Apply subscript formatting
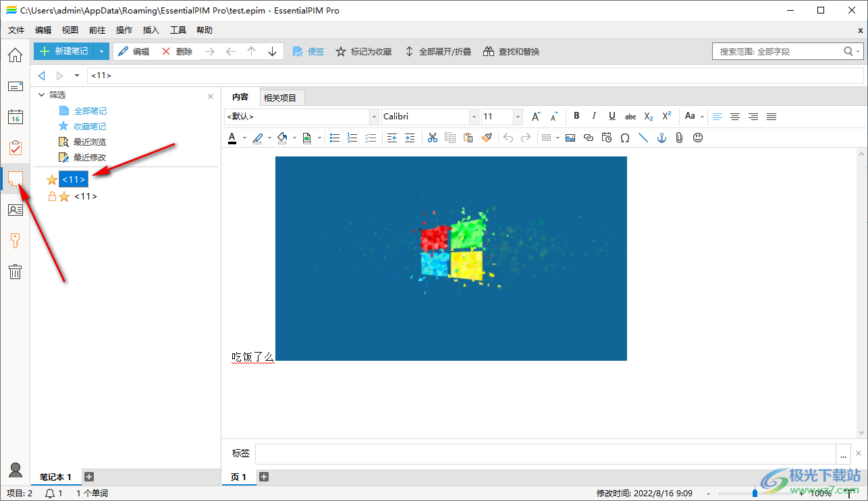Screen dimensions: 868x501 pyautogui.click(x=648, y=117)
